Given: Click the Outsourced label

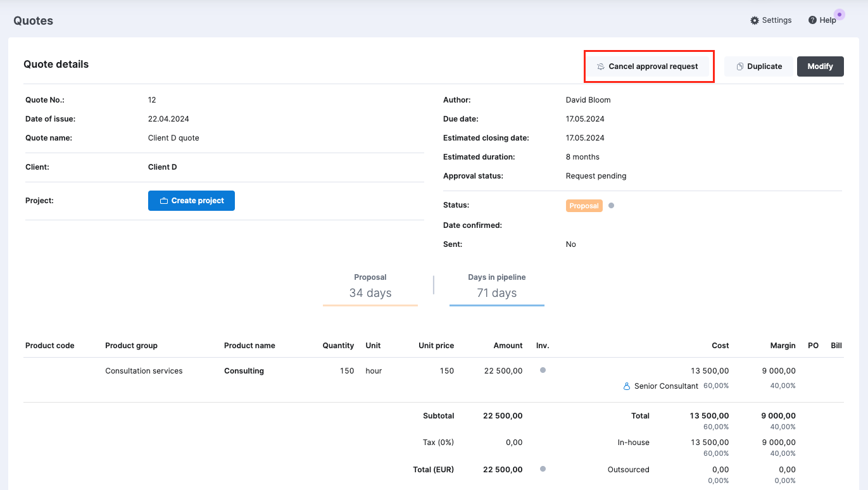Looking at the screenshot, I should (x=628, y=470).
